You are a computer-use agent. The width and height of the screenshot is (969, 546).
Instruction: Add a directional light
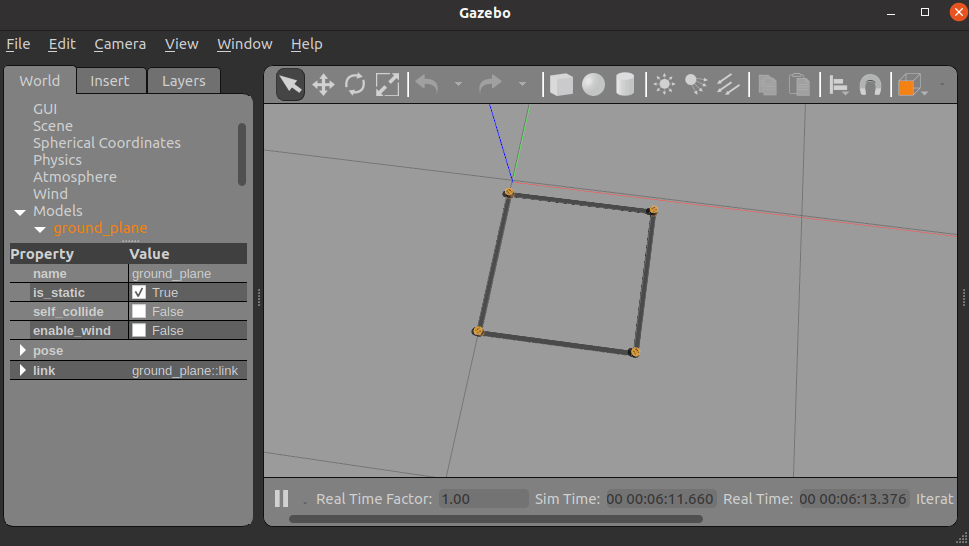pyautogui.click(x=729, y=85)
